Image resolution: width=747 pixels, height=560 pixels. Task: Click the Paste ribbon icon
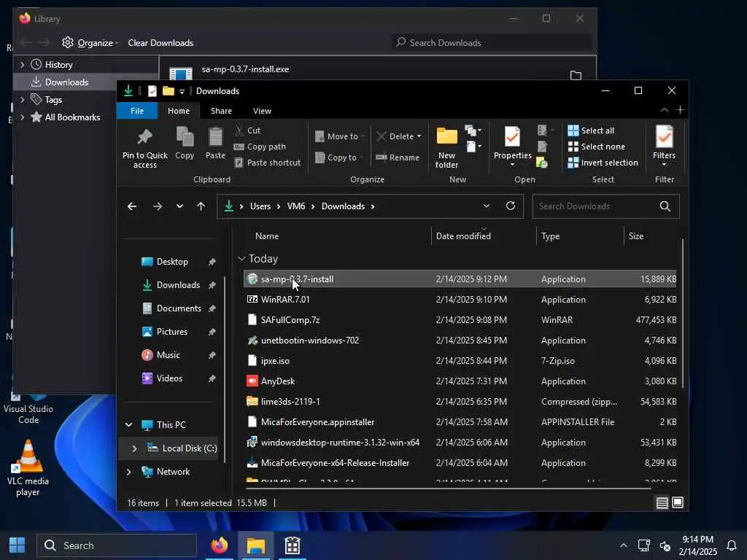click(215, 136)
